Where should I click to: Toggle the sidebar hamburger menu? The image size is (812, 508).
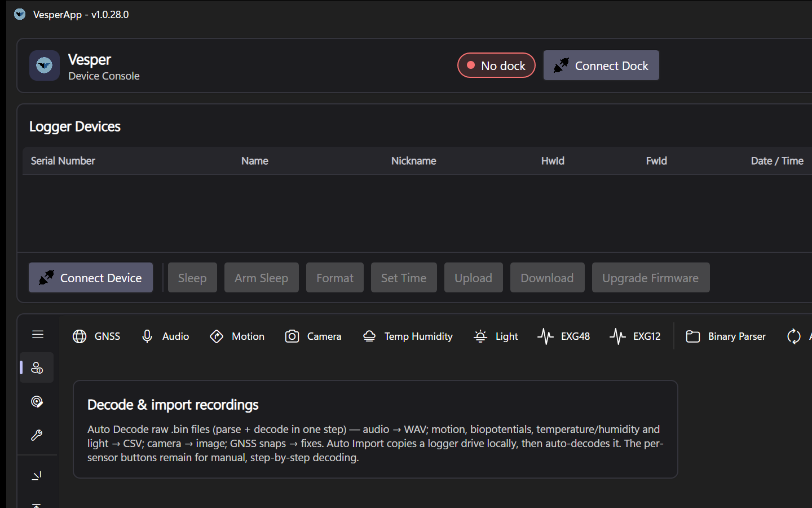coord(38,335)
